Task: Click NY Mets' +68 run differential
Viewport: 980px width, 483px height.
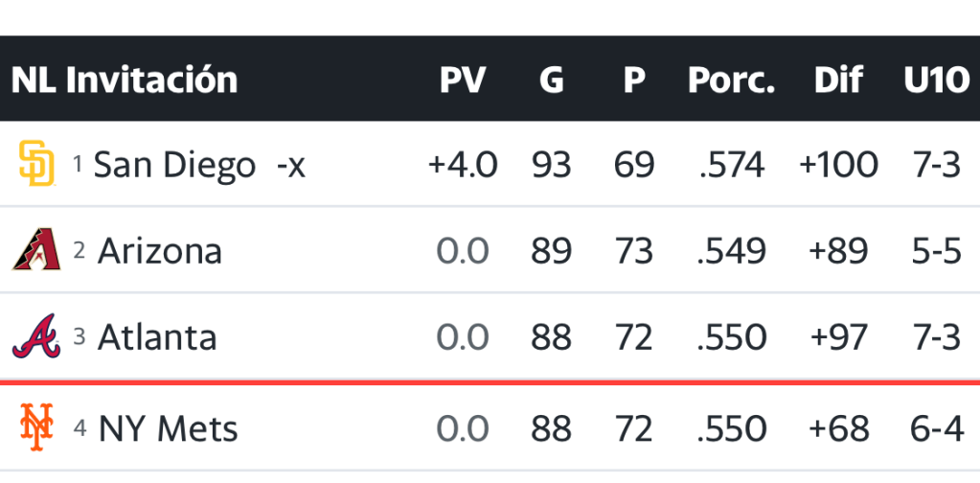Action: 838,428
